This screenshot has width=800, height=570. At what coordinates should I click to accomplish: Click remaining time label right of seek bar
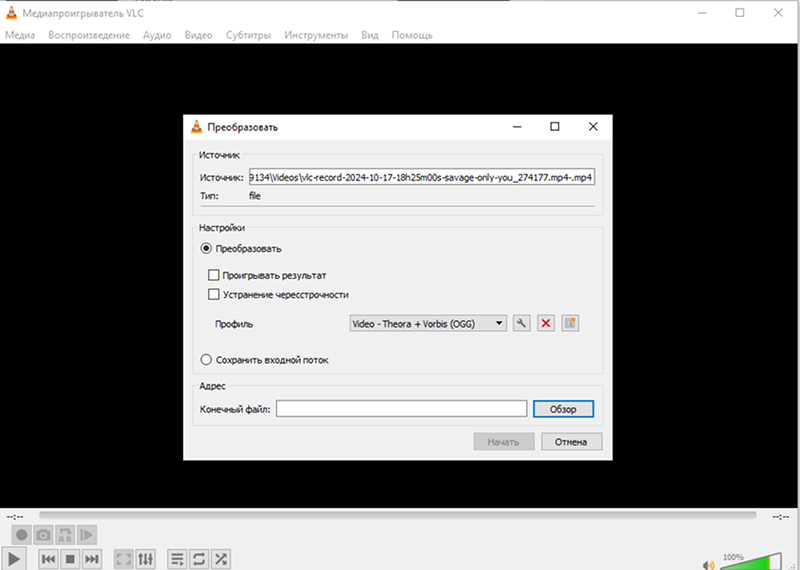(x=781, y=517)
